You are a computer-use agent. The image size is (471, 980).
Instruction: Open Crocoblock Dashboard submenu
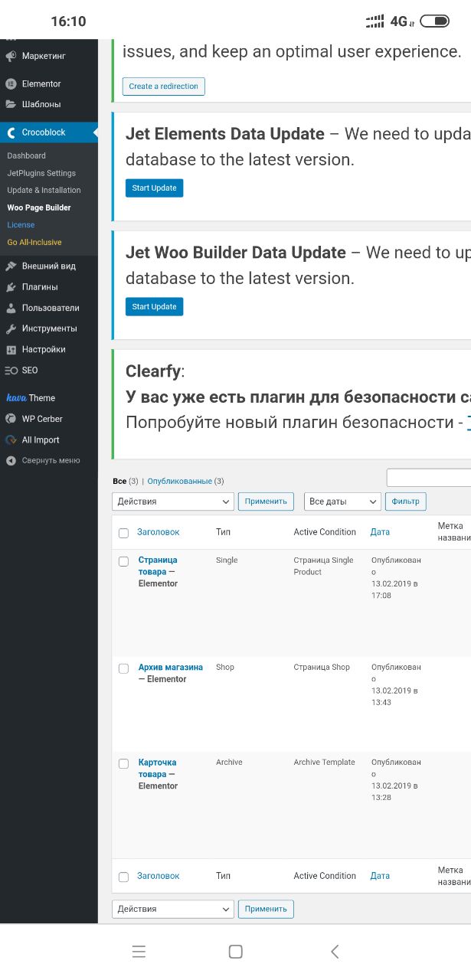pyautogui.click(x=27, y=155)
